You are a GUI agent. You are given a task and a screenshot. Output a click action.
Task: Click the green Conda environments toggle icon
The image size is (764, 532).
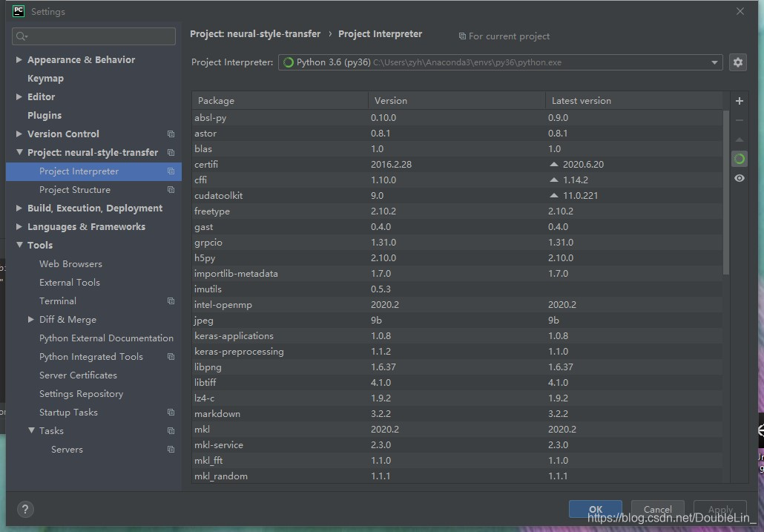(739, 159)
